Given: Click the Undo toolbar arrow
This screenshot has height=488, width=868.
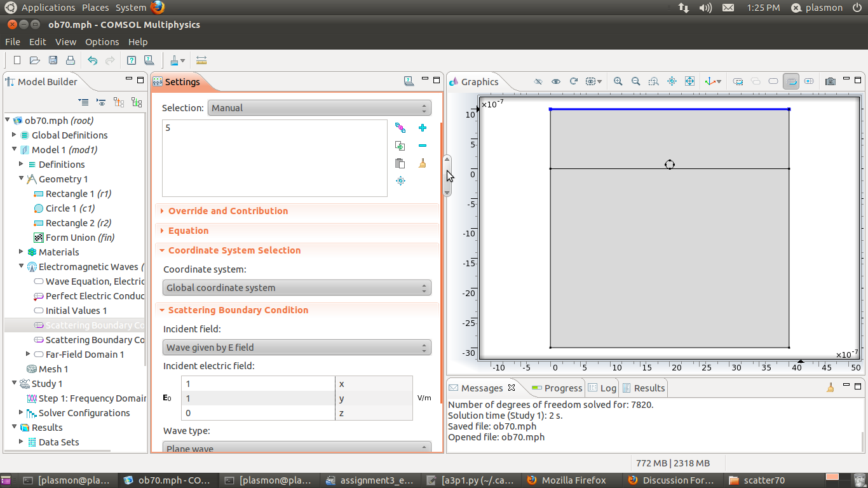Looking at the screenshot, I should coord(93,60).
